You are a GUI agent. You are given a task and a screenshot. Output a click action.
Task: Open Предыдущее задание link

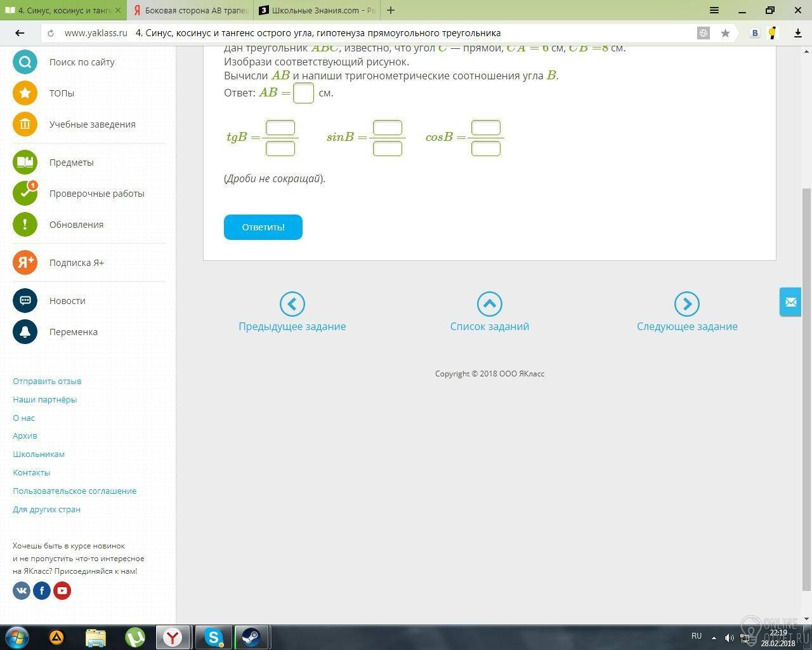[x=292, y=326]
